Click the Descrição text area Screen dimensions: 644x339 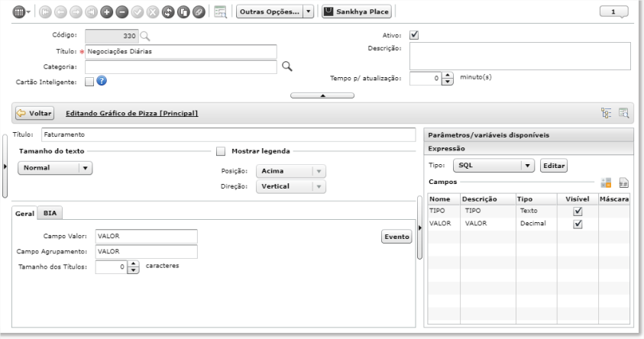(520, 56)
